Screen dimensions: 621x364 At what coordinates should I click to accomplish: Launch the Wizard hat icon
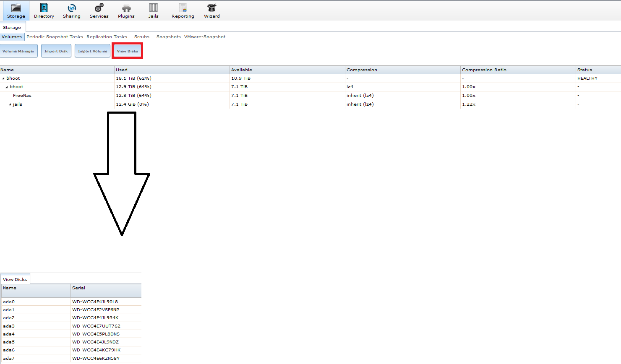212,8
